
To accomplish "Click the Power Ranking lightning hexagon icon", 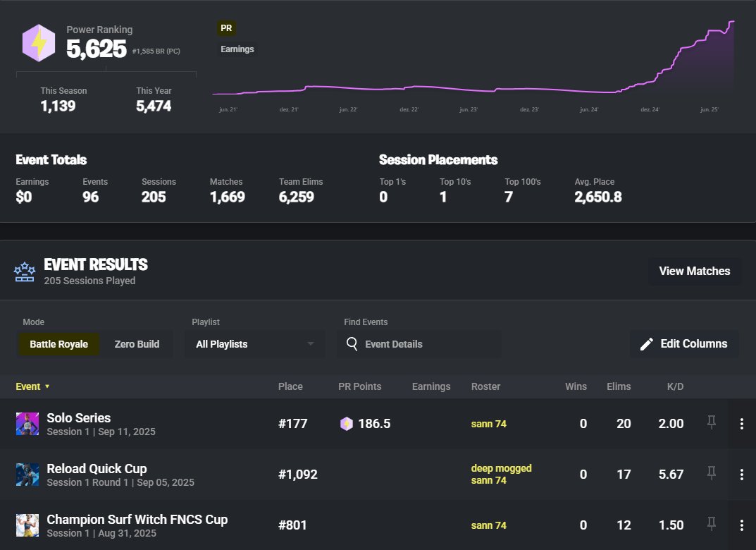I will pos(39,43).
